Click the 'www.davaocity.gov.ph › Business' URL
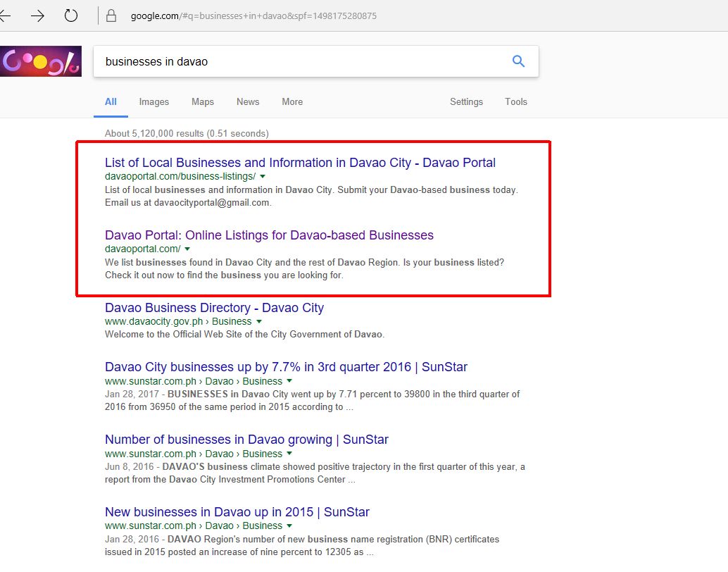The height and width of the screenshot is (572, 728). pyautogui.click(x=178, y=321)
